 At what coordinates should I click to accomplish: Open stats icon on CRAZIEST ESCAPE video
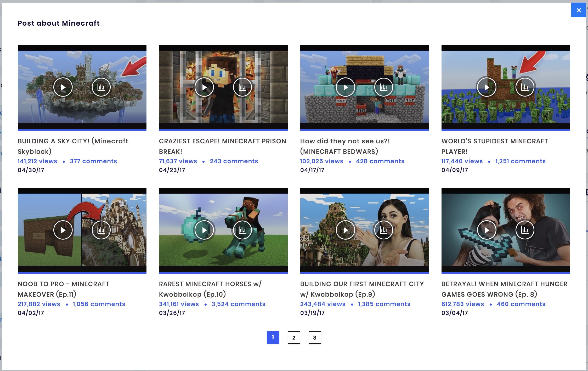click(242, 87)
